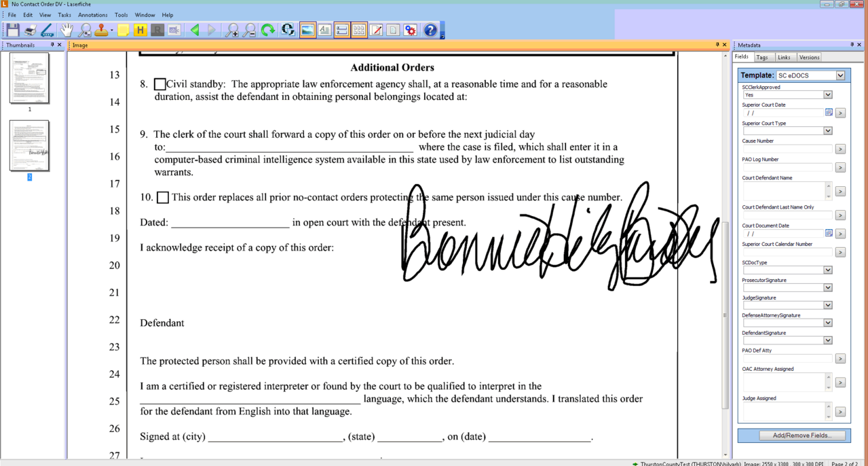Open the Tasks menu
This screenshot has height=466, width=868.
pos(64,15)
